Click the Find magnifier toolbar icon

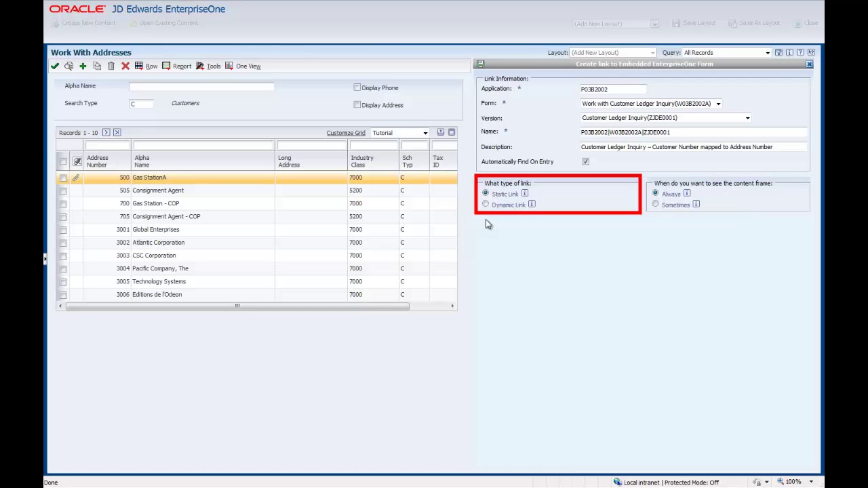click(68, 66)
